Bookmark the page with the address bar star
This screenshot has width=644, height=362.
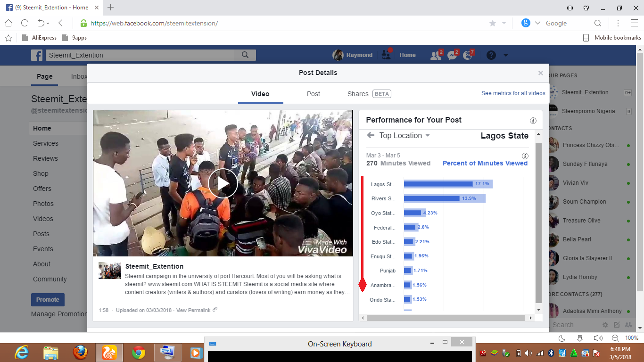click(x=493, y=23)
